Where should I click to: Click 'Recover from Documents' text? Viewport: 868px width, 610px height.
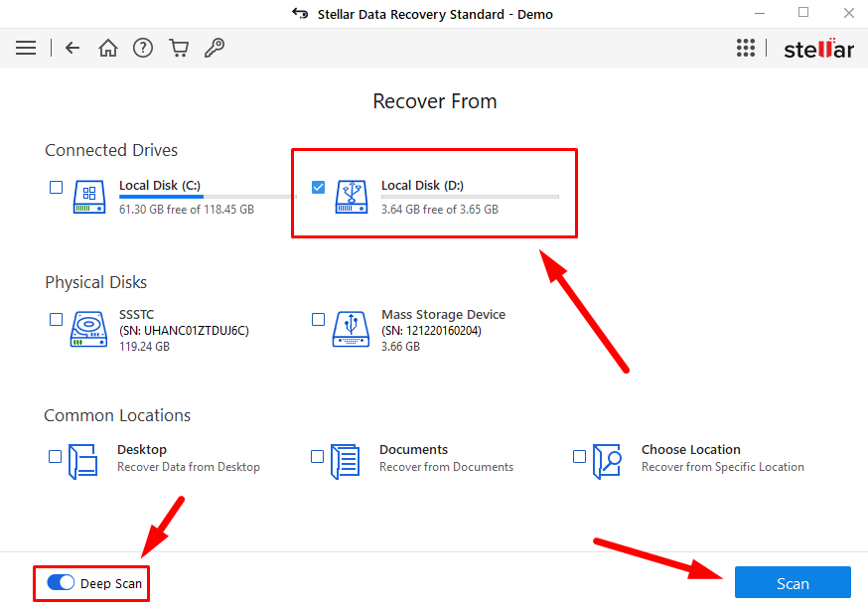tap(447, 467)
